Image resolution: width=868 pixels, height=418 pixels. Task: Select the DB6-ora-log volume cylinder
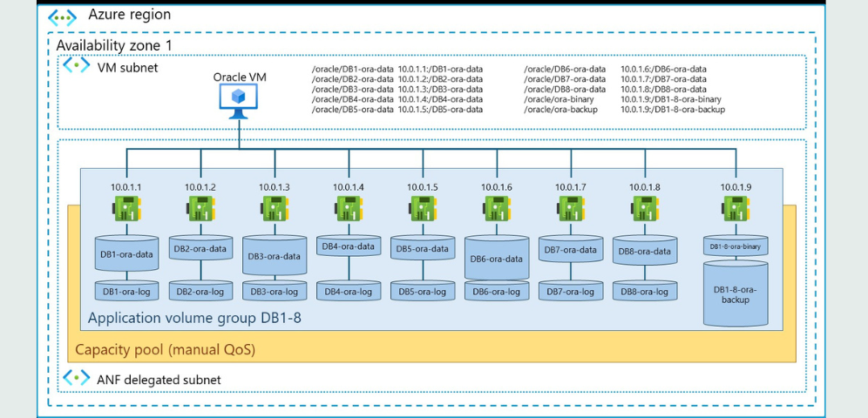point(497,291)
